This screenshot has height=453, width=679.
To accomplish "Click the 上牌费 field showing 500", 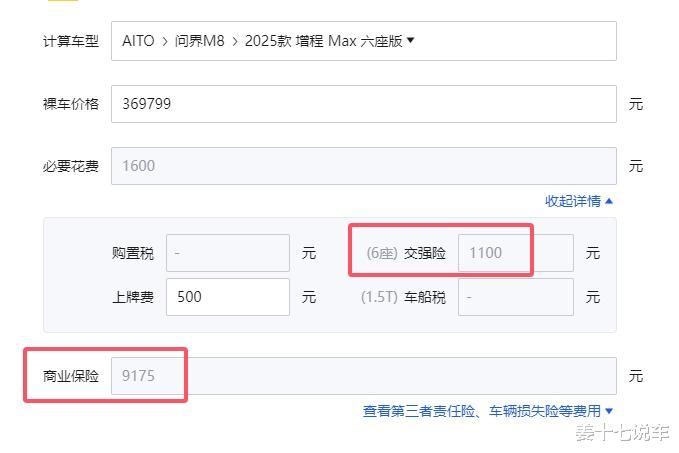I will pos(228,297).
